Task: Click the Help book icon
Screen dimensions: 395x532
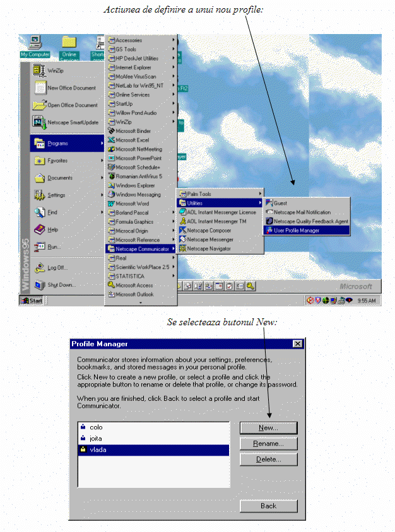Action: (39, 229)
